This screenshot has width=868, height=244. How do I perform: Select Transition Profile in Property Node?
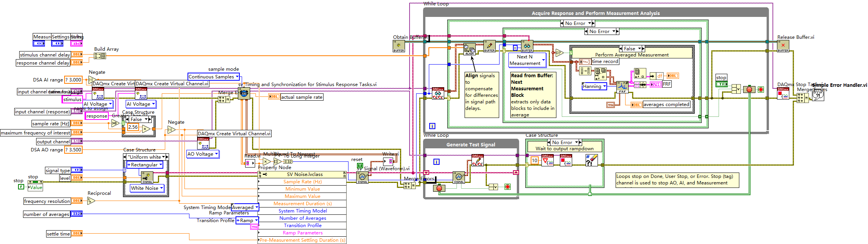(302, 226)
